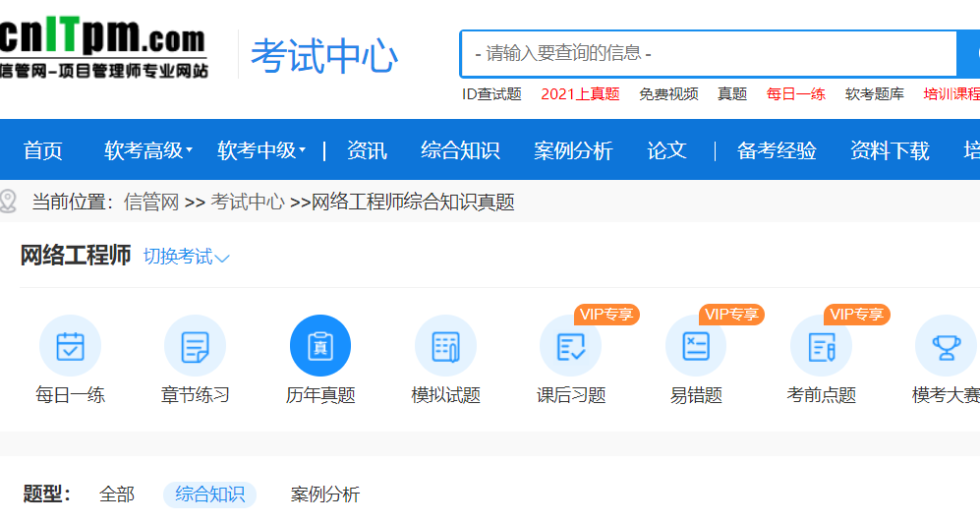The width and height of the screenshot is (980, 523).
Task: Open the 每日一练 calendar icon
Action: [x=70, y=346]
